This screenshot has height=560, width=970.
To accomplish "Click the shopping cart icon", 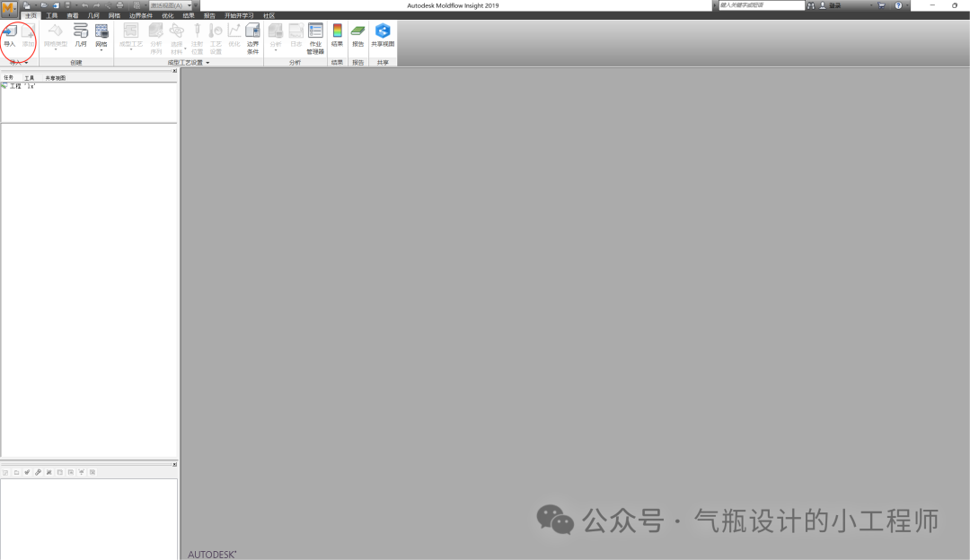I will click(882, 5).
